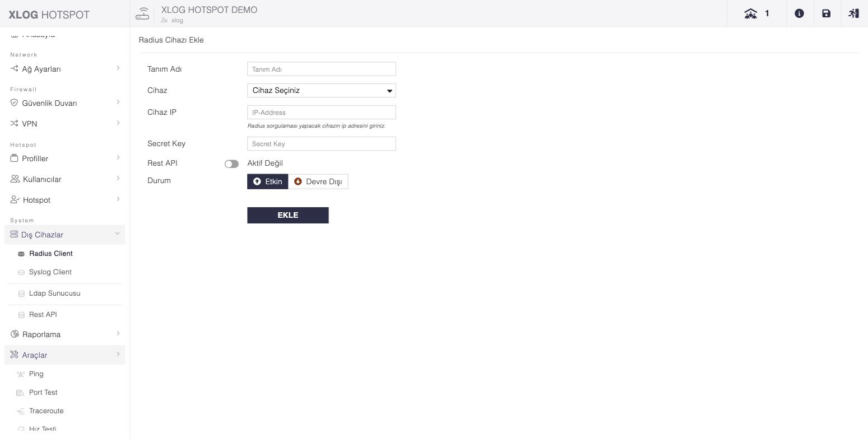The height and width of the screenshot is (439, 868).
Task: Click the info circle icon
Action: pos(799,13)
